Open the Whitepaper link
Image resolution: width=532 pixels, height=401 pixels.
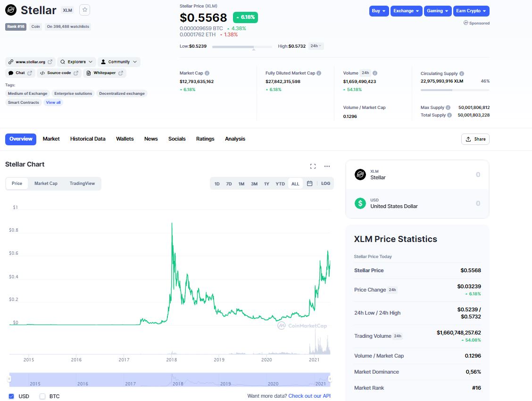pyautogui.click(x=105, y=73)
